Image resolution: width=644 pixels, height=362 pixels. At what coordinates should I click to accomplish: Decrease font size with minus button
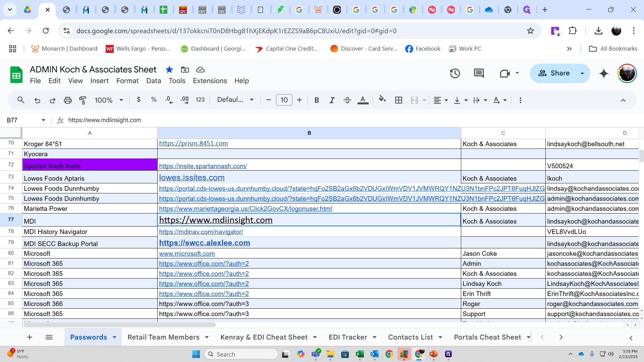(x=268, y=100)
